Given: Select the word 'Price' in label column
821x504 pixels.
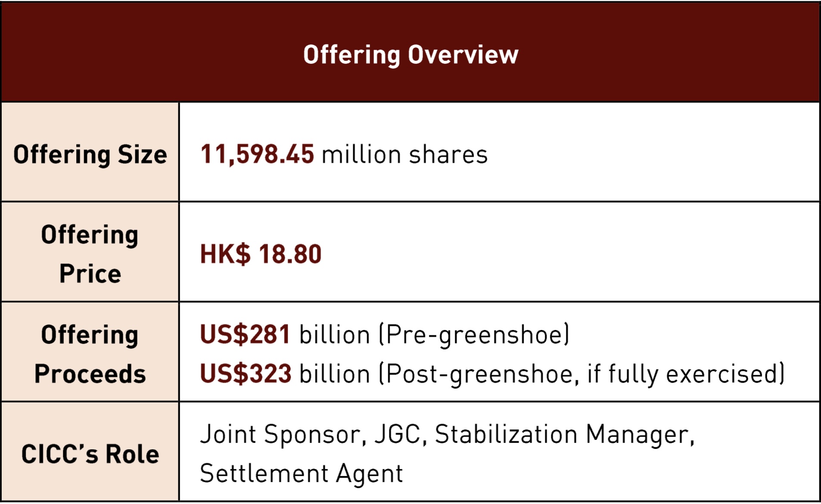Looking at the screenshot, I should 90,274.
